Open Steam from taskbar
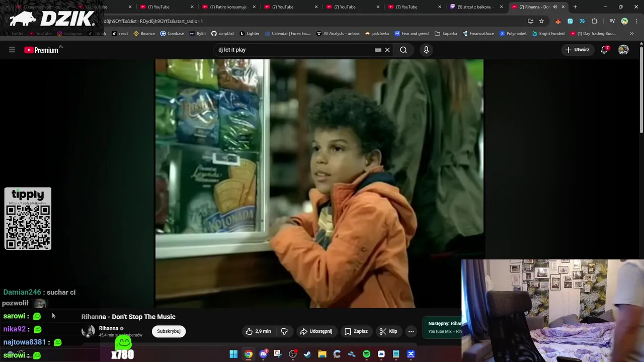The width and height of the screenshot is (644, 362). [307, 354]
